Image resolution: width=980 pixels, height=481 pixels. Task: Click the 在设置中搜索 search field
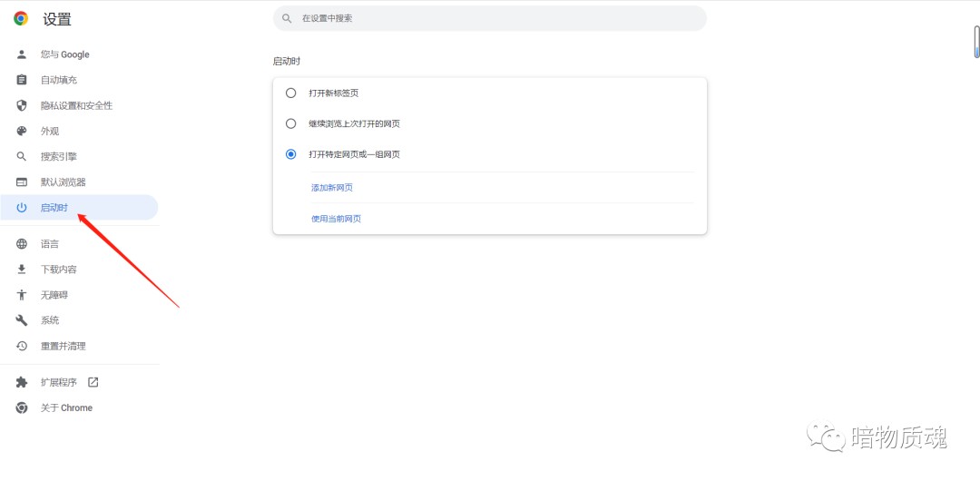coord(489,19)
